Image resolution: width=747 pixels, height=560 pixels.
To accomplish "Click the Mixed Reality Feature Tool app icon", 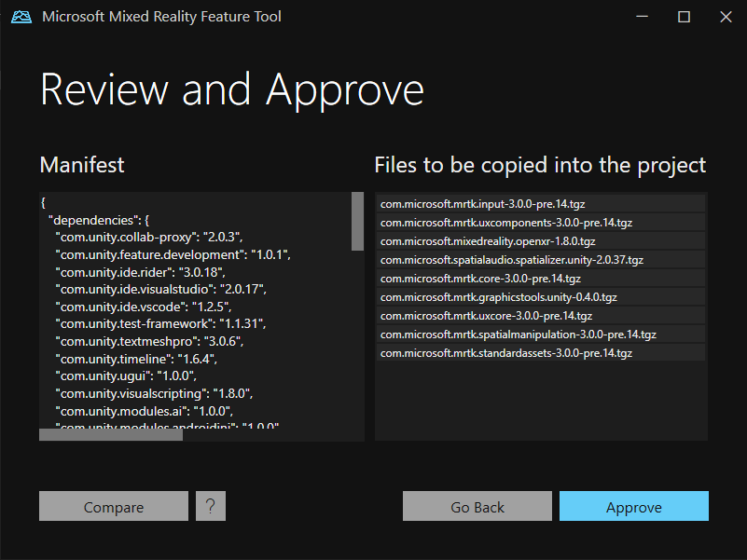I will tap(21, 17).
